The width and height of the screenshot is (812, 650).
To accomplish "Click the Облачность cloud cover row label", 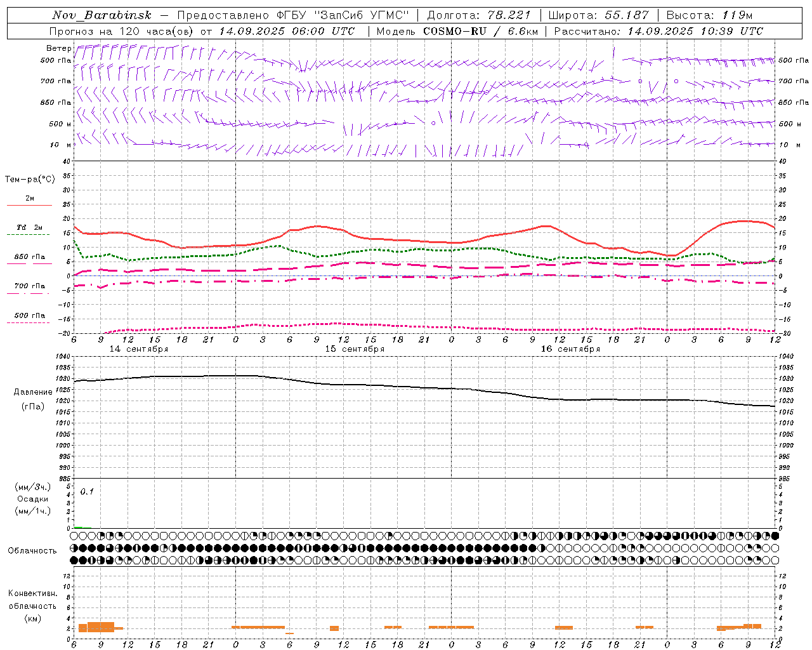I will 32,550.
